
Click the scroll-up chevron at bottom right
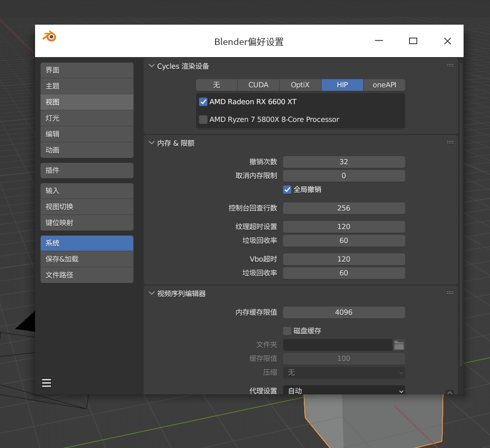(449, 393)
